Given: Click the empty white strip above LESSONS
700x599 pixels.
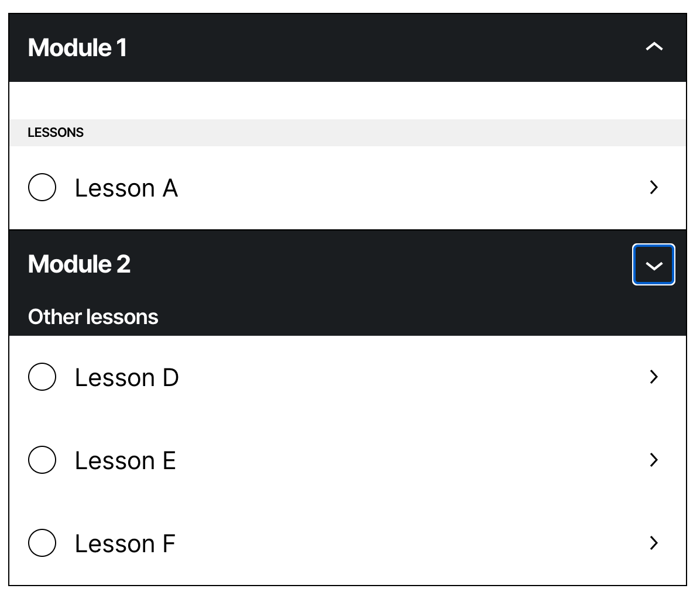Looking at the screenshot, I should [x=347, y=101].
